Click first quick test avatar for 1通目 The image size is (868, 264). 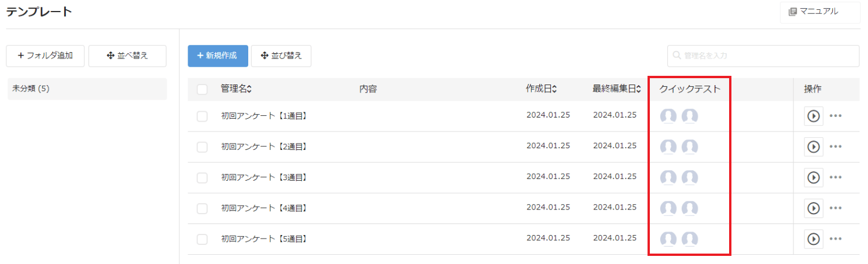click(668, 116)
